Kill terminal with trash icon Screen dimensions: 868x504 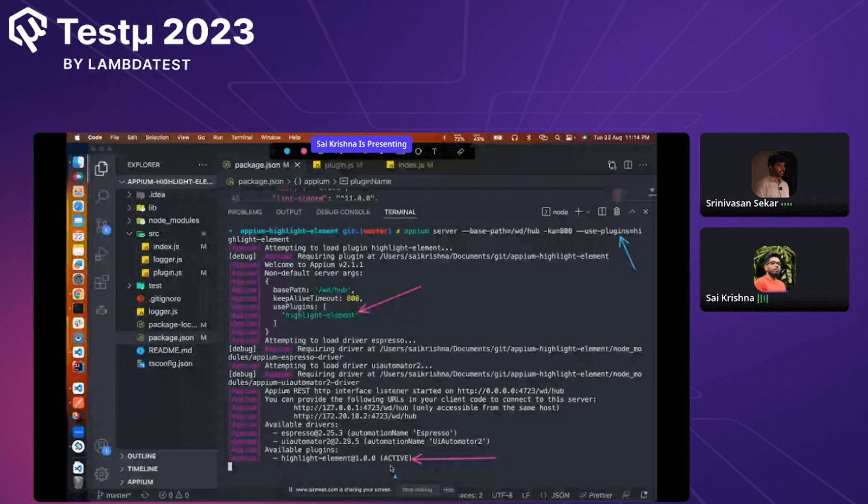tap(617, 212)
